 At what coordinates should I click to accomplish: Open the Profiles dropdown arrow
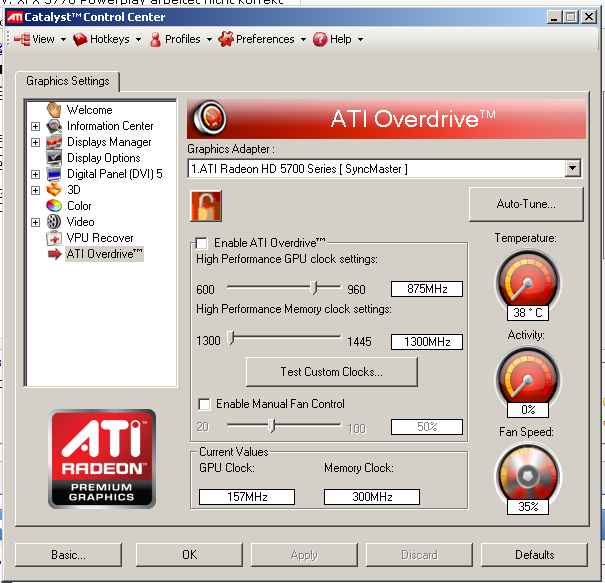[x=209, y=39]
